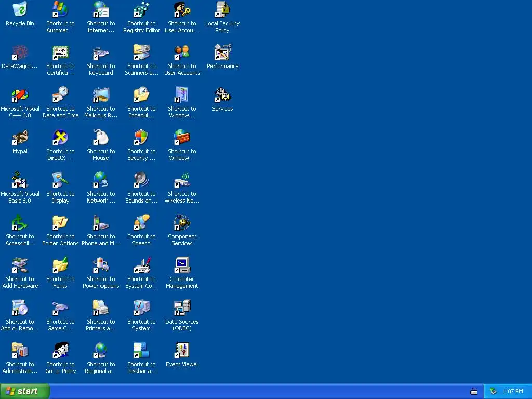Select the Shortcut to Certificates icon
Viewport: 532px width, 399px height.
point(60,52)
